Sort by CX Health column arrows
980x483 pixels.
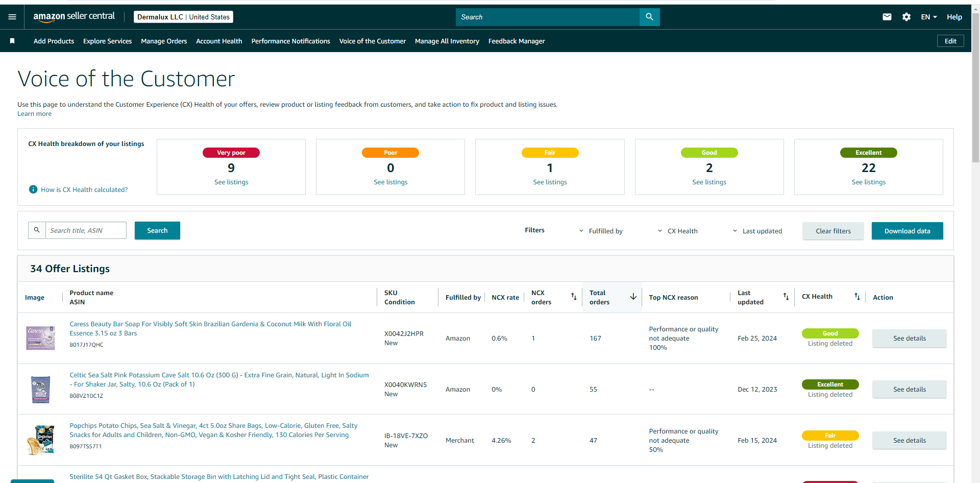click(x=857, y=297)
